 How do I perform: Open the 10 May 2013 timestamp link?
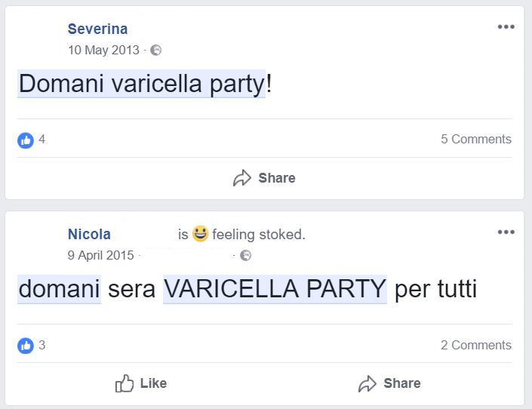tap(103, 51)
